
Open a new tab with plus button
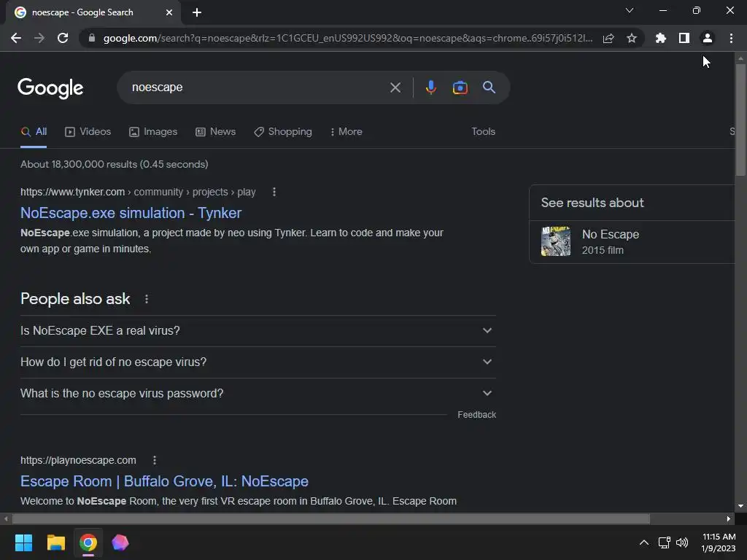[x=197, y=12]
